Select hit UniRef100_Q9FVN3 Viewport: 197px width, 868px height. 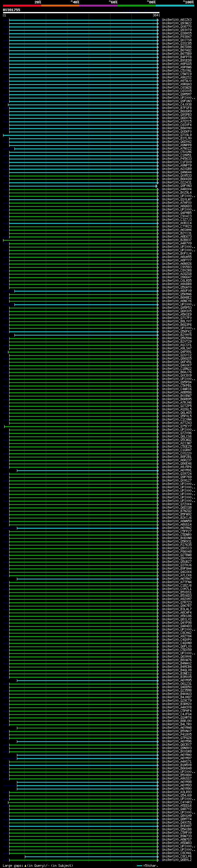pos(177,186)
